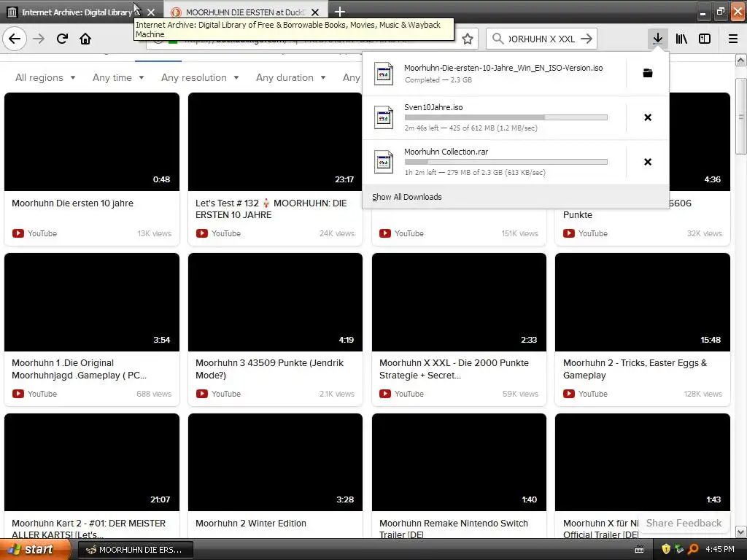Cancel the Moorhuhn Collection.rar download
The width and height of the screenshot is (747, 560).
click(x=648, y=162)
